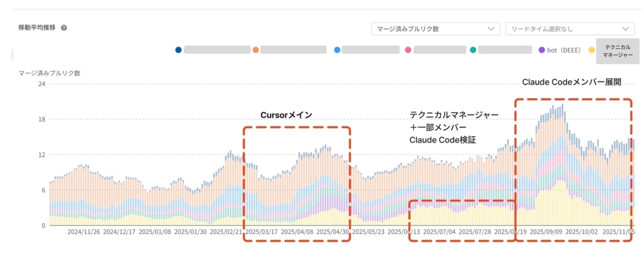This screenshot has height=257, width=644.
Task: Click the bot (DEEE) legend label
Action: (x=563, y=50)
